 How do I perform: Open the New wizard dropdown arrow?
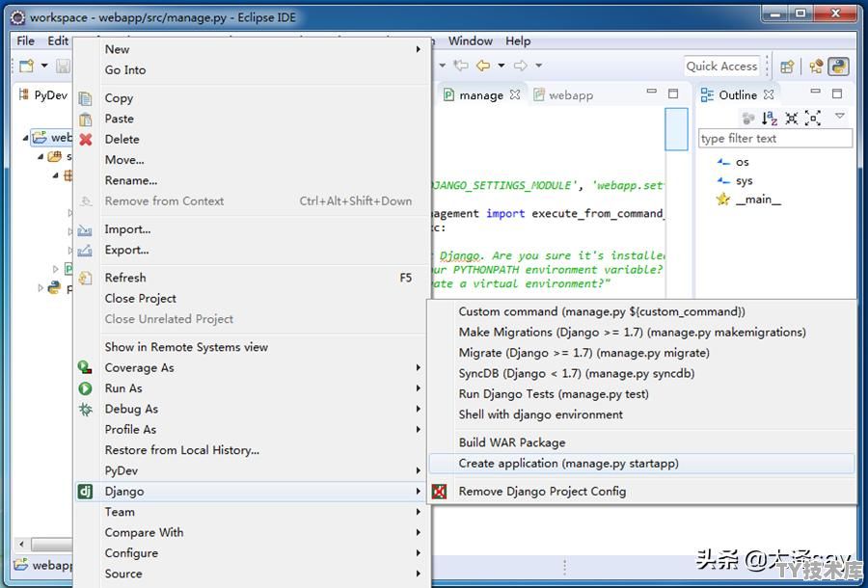(x=44, y=67)
